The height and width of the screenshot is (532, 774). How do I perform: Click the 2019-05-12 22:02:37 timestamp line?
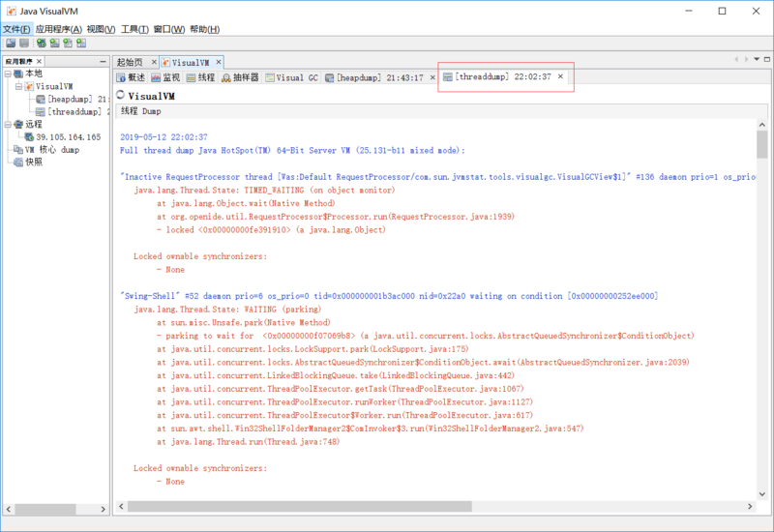pos(164,137)
